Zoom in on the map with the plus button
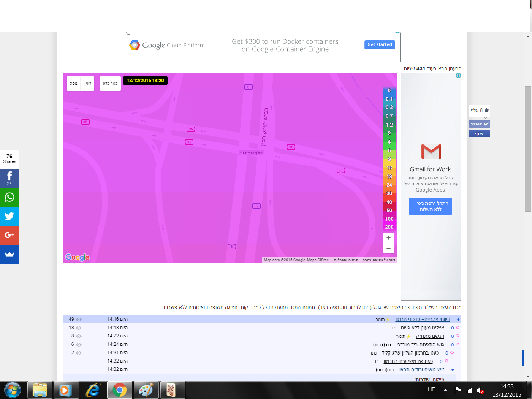532x399 pixels. point(388,238)
